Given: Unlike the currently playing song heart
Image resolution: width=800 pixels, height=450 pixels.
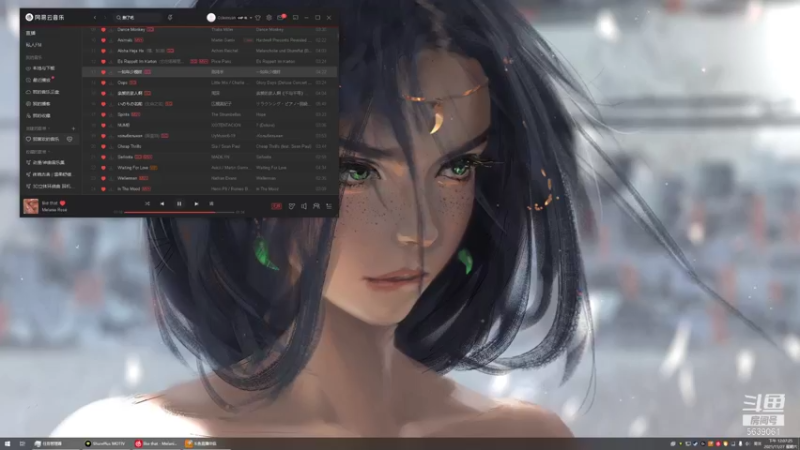Looking at the screenshot, I should pos(63,203).
